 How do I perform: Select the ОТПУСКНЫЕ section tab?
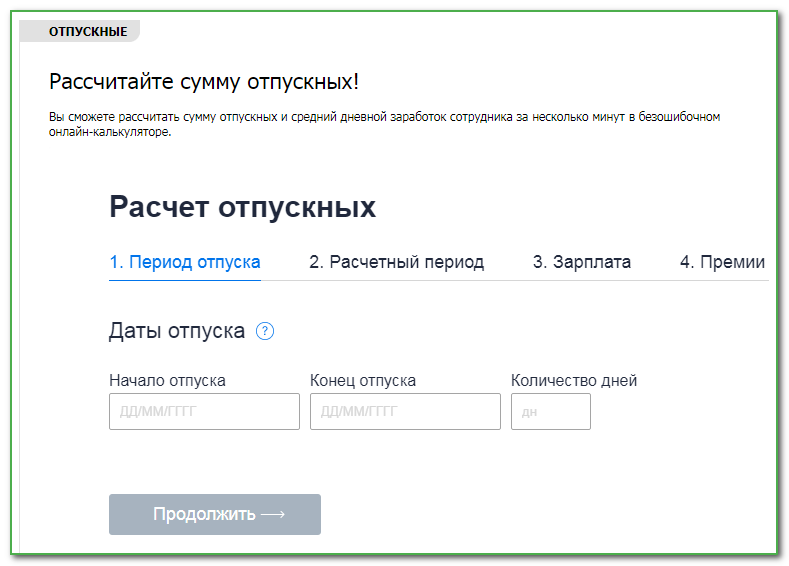click(x=88, y=32)
